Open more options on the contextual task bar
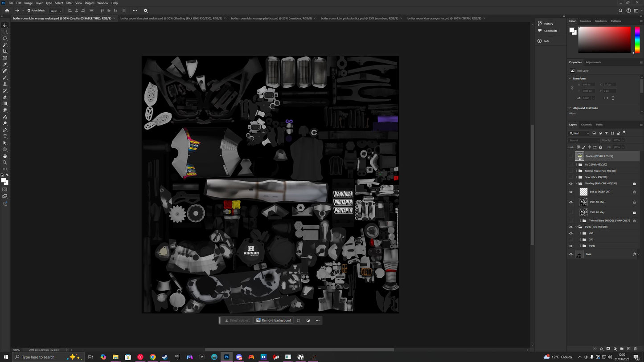The width and height of the screenshot is (644, 362). [317, 321]
